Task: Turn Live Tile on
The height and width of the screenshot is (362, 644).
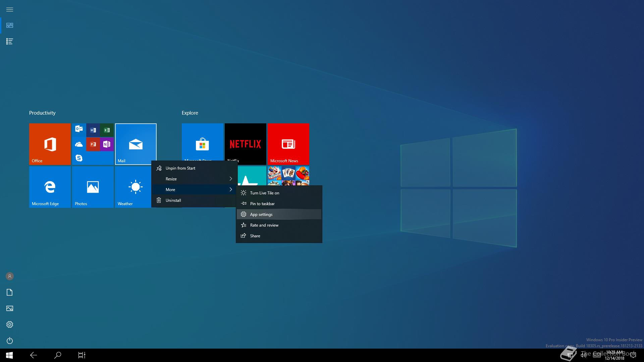Action: pos(279,193)
